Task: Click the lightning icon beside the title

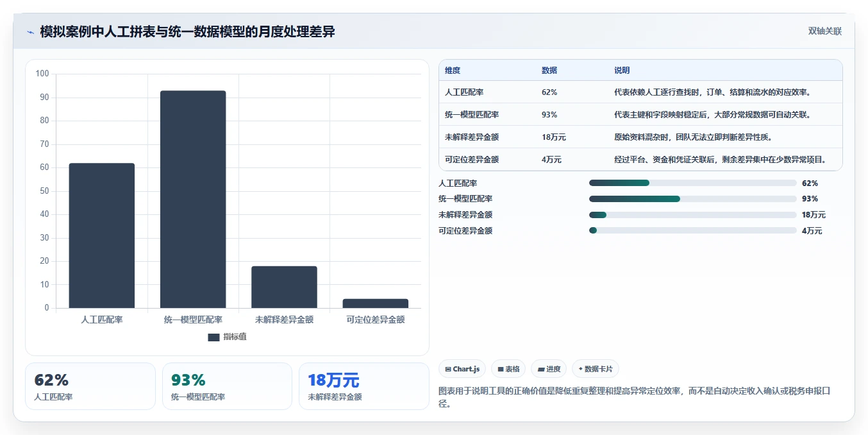Action: click(x=30, y=32)
